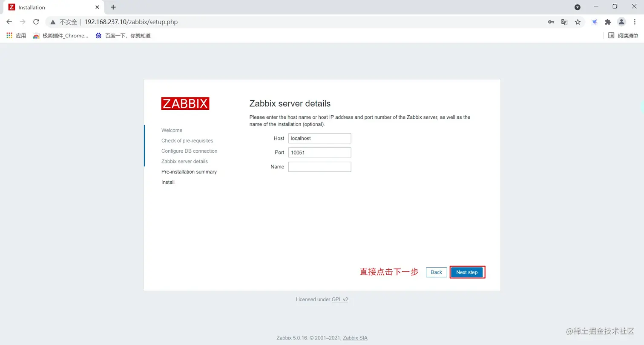Select Configure DB connection step
Viewport: 644px width, 345px height.
(x=190, y=151)
